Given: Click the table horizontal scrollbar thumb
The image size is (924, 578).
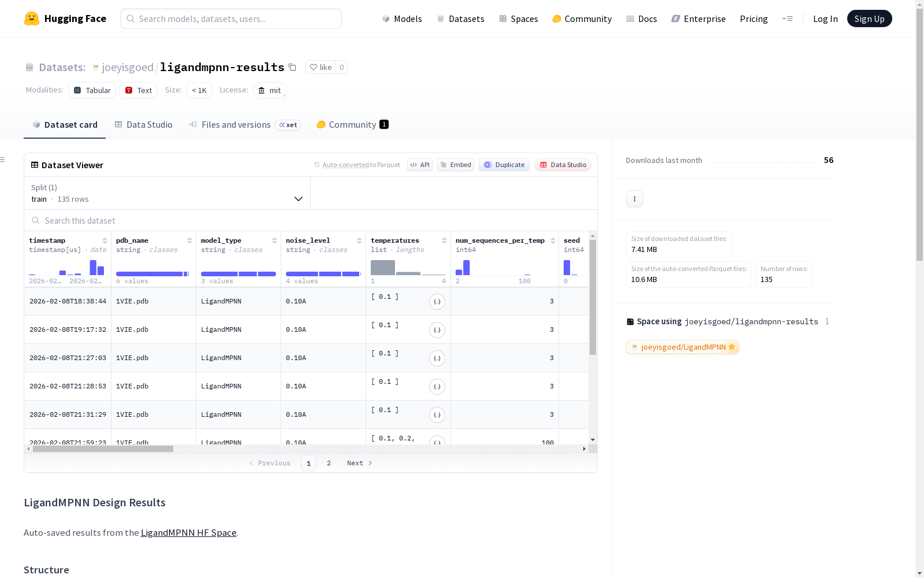Looking at the screenshot, I should (x=103, y=449).
